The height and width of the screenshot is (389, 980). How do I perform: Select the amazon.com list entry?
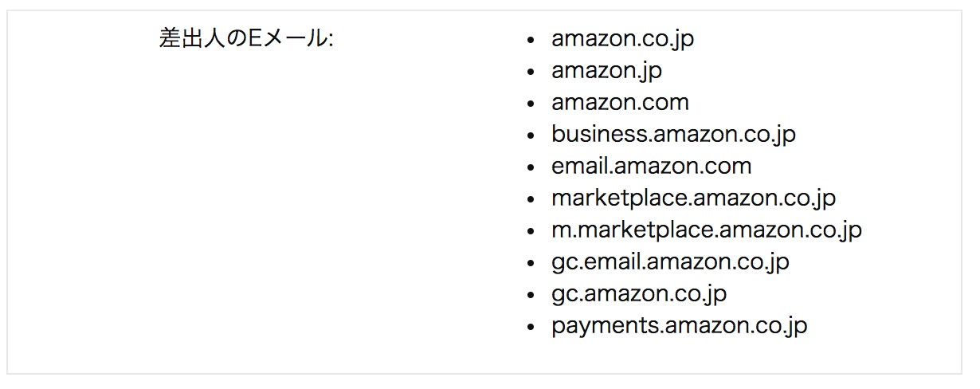[620, 102]
